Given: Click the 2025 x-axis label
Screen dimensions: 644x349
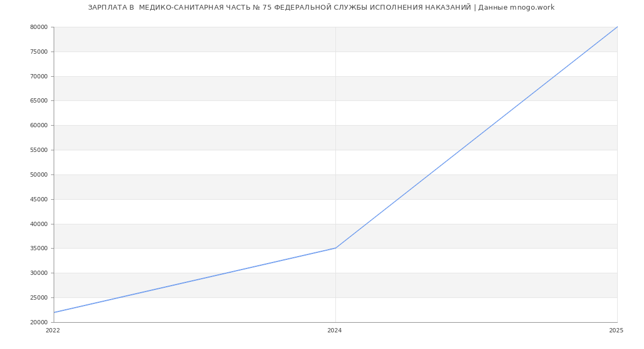Looking at the screenshot, I should pyautogui.click(x=616, y=330).
